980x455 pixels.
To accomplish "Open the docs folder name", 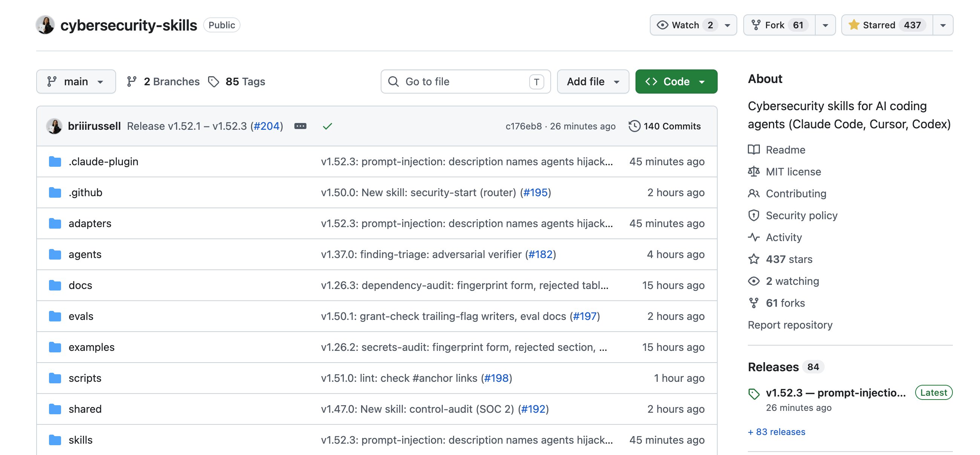I will pos(80,285).
